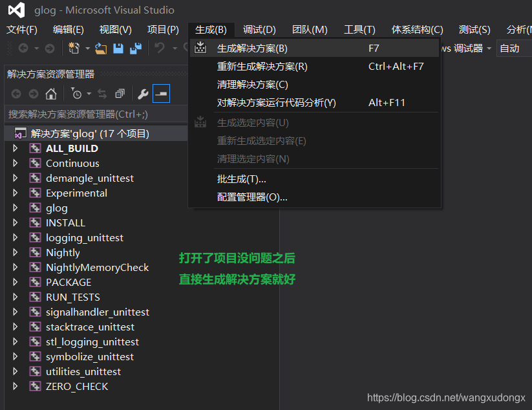This screenshot has height=410, width=532.
Task: Click the Open File folder icon
Action: [x=101, y=49]
